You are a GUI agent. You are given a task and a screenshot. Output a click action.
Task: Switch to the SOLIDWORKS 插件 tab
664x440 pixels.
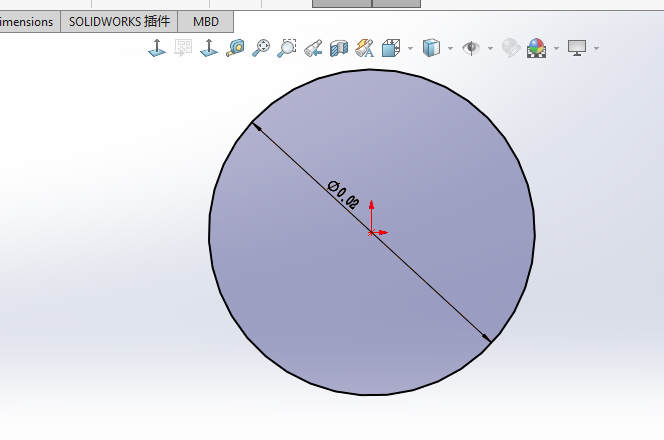coord(119,22)
